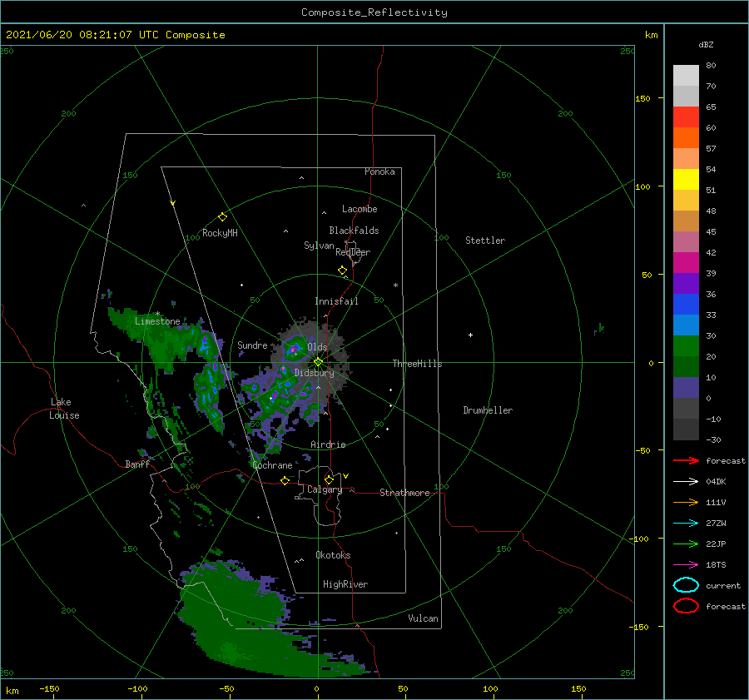Click the Cochrane city label
749x700 pixels.
pos(272,465)
